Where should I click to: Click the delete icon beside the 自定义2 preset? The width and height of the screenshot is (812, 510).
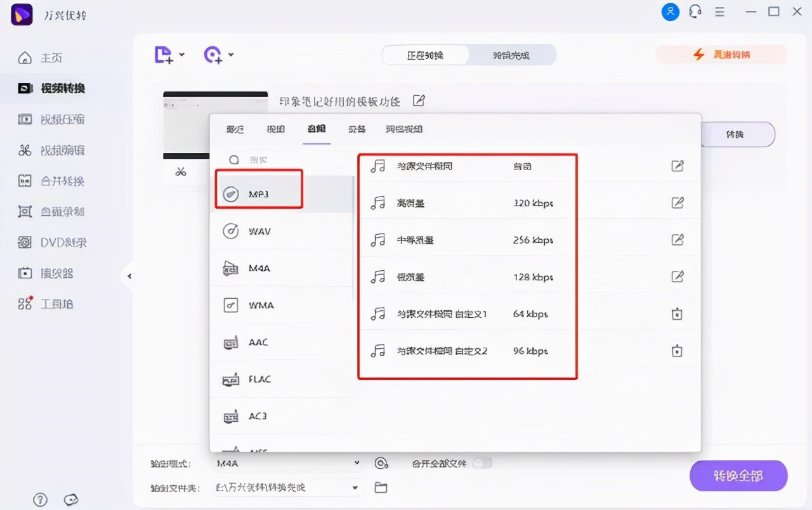678,350
